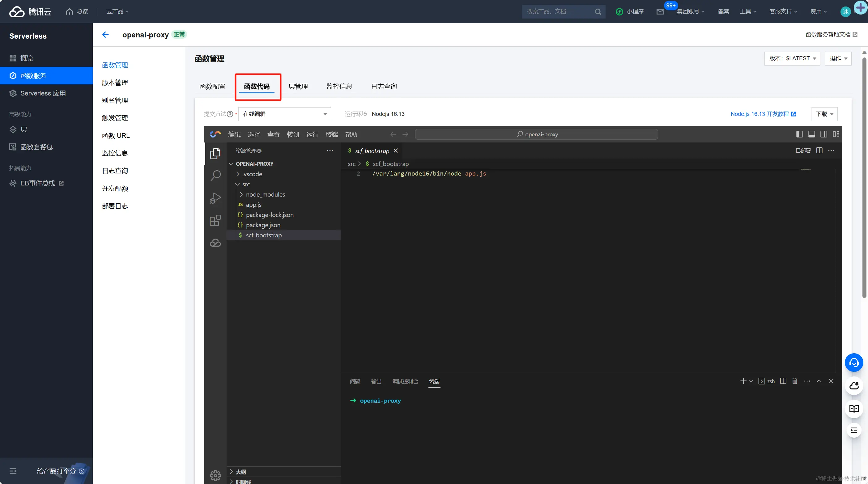
Task: Open the 版本 $LATEST version dropdown
Action: pos(792,58)
